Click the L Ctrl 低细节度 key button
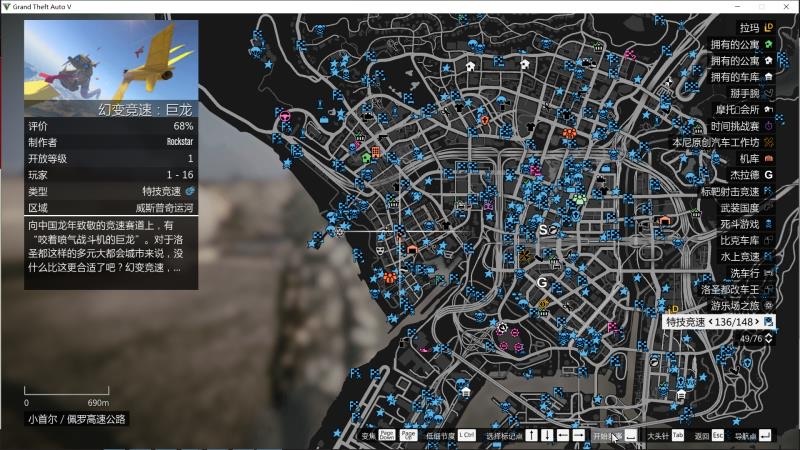Image resolution: width=800 pixels, height=450 pixels. 466,435
